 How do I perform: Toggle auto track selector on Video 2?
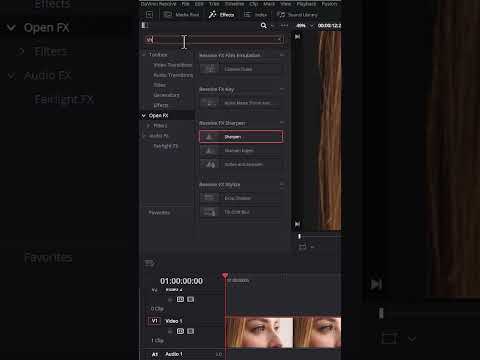pos(180,299)
